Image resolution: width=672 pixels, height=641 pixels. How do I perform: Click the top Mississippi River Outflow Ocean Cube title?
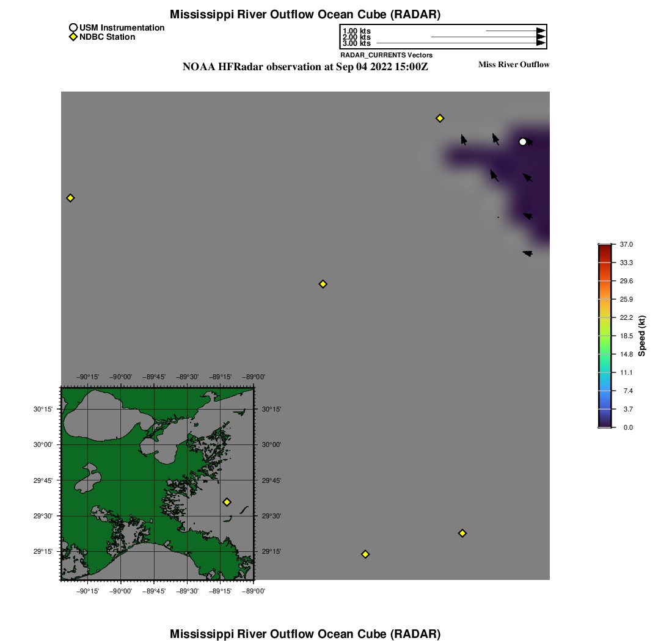305,14
